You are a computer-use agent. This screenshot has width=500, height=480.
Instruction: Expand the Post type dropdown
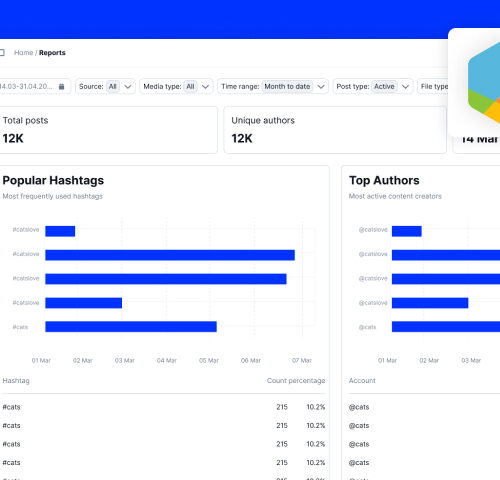373,86
